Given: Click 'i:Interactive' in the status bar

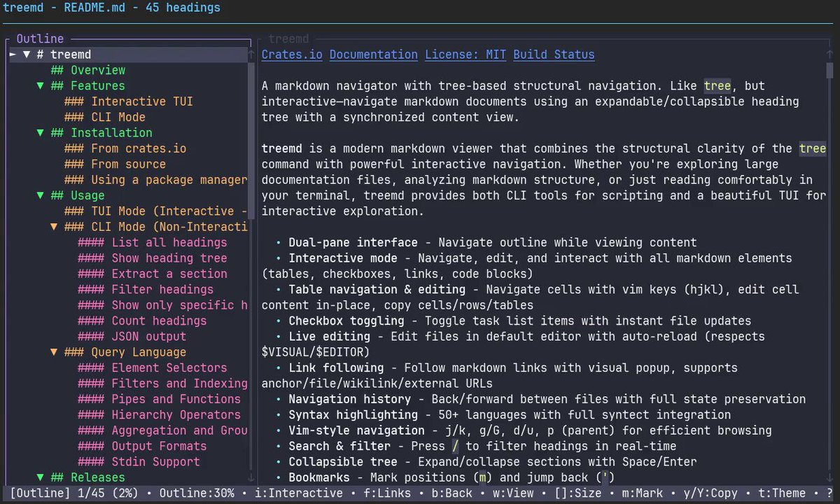Looking at the screenshot, I should 299,493.
